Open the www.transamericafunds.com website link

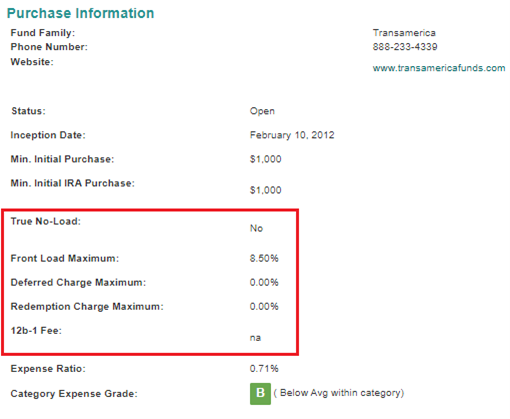click(439, 68)
